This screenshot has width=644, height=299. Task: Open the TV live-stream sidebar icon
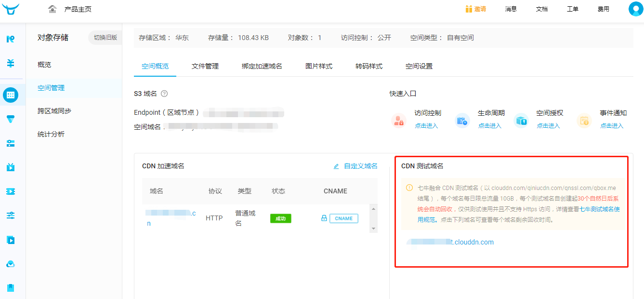[x=11, y=167]
